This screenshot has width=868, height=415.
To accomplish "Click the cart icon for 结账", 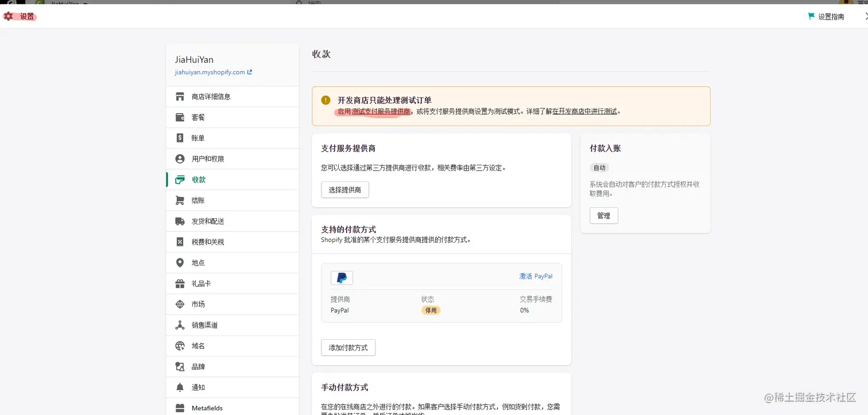I will (x=180, y=200).
